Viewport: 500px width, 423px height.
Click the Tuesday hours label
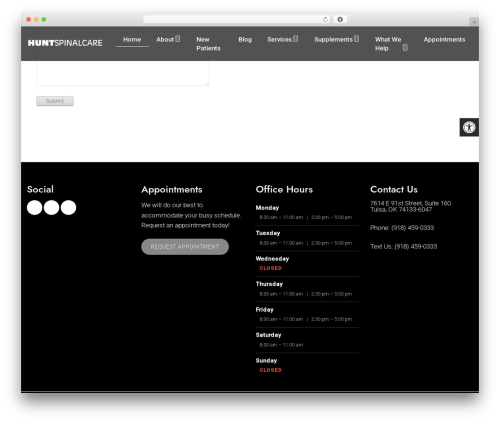[268, 233]
